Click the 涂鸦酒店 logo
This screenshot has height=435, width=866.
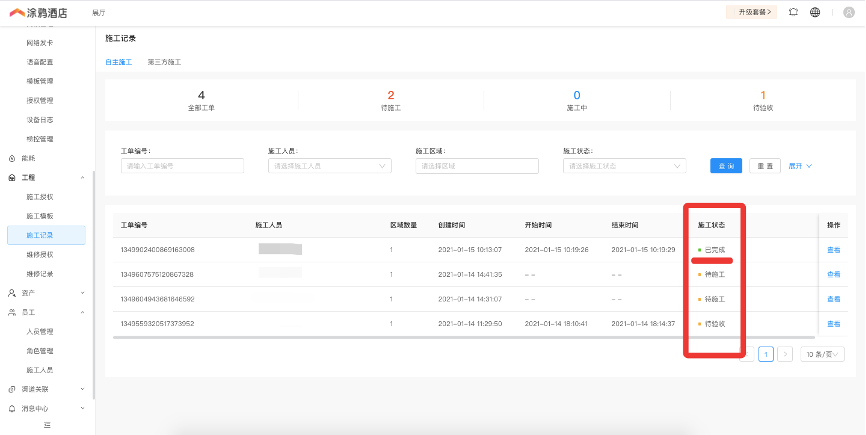38,12
